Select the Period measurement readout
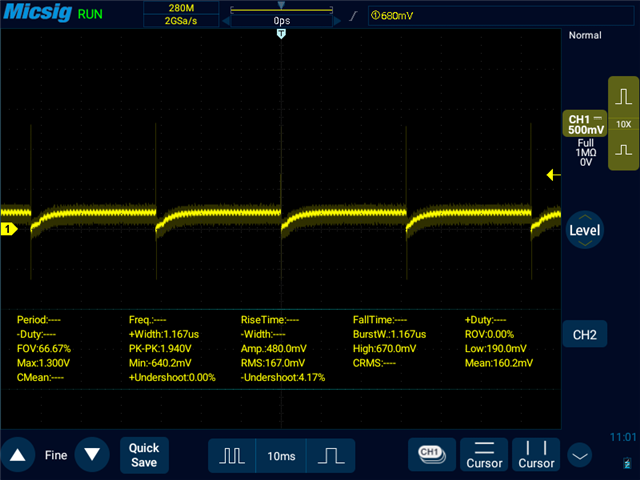This screenshot has height=480, width=640. (39, 320)
